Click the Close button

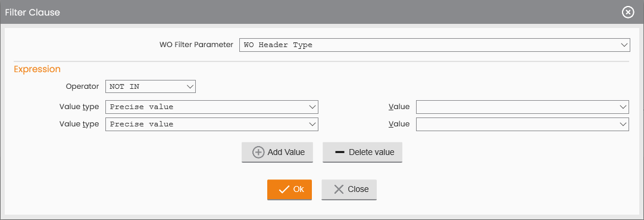click(x=349, y=190)
